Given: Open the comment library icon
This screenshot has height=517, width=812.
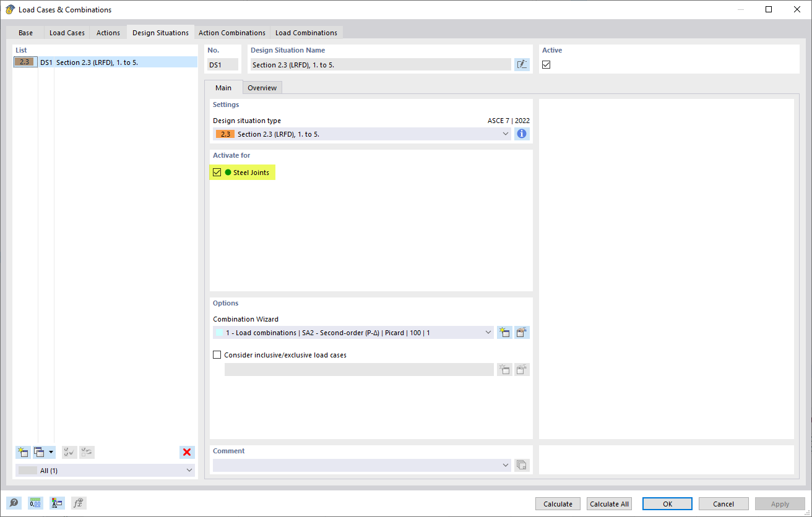Looking at the screenshot, I should coord(522,465).
